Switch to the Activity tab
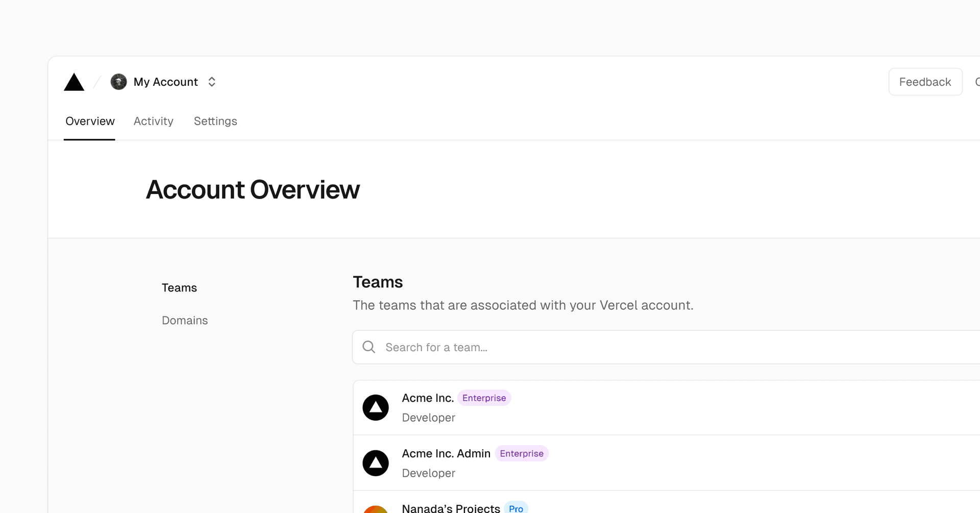 pos(153,121)
